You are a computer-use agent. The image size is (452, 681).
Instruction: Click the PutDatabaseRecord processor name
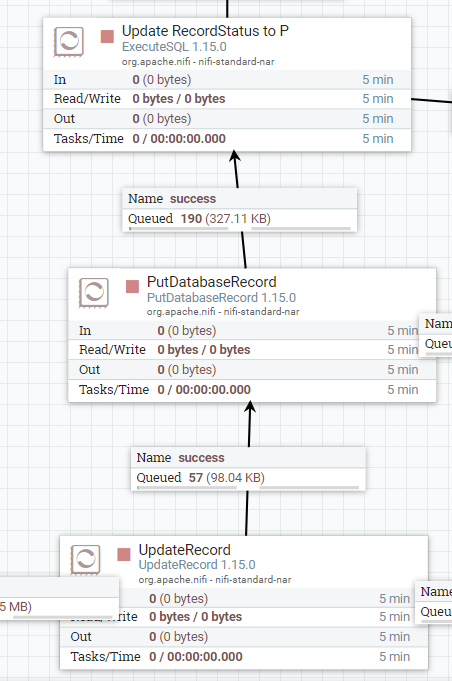click(x=211, y=282)
